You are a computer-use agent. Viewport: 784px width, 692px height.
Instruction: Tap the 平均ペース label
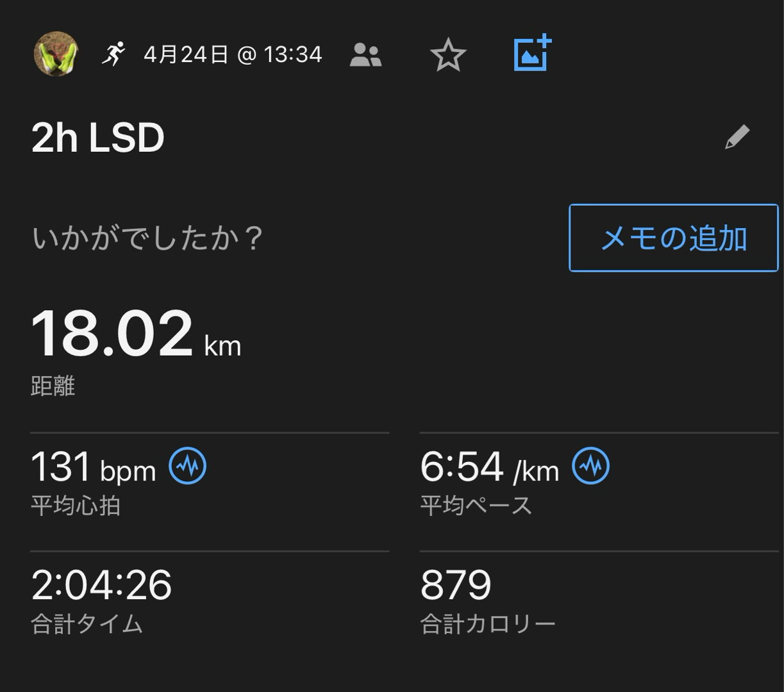click(476, 506)
